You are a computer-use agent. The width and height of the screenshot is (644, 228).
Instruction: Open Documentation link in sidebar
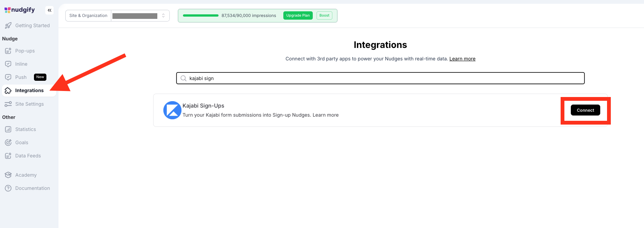(32, 188)
